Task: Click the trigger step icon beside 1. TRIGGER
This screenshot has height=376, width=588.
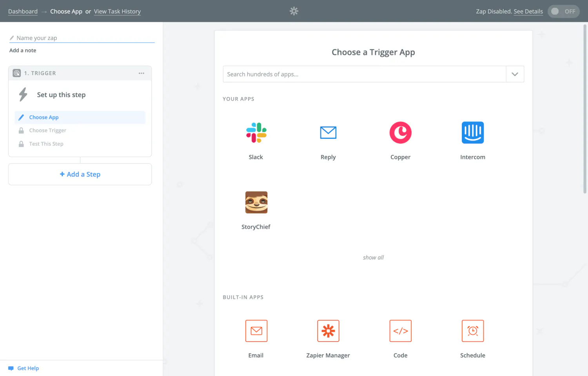Action: coord(17,73)
